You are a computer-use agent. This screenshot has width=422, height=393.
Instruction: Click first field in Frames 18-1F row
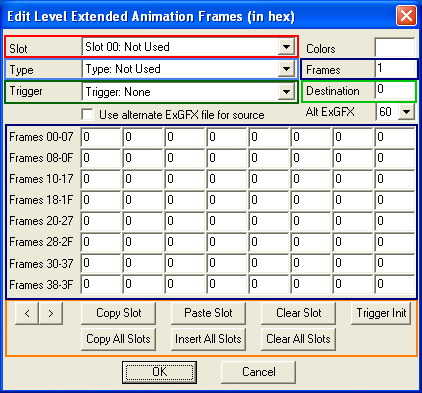(101, 200)
